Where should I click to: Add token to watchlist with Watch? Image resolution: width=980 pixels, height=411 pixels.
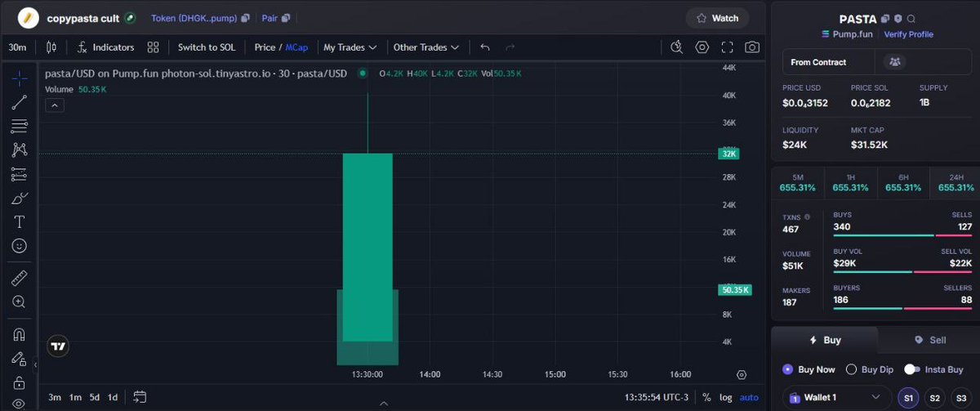pyautogui.click(x=717, y=18)
